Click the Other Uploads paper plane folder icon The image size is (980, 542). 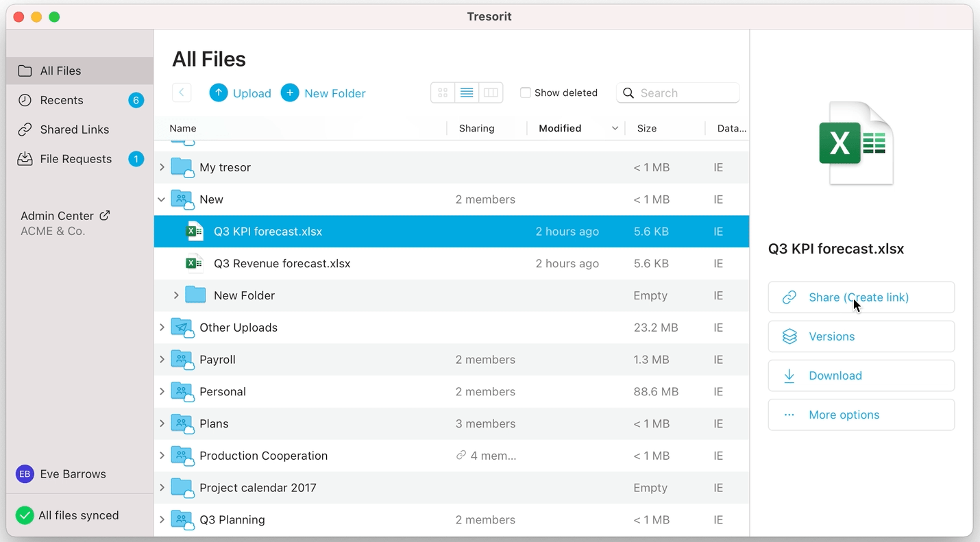click(182, 328)
